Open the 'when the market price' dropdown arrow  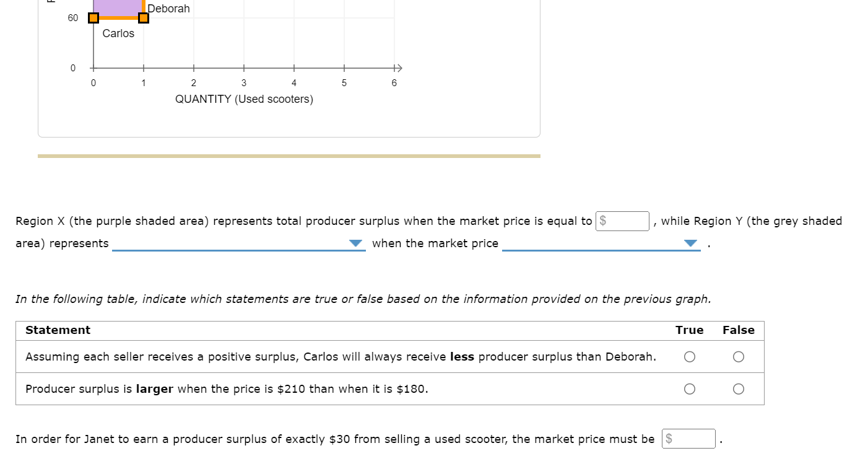pyautogui.click(x=691, y=243)
